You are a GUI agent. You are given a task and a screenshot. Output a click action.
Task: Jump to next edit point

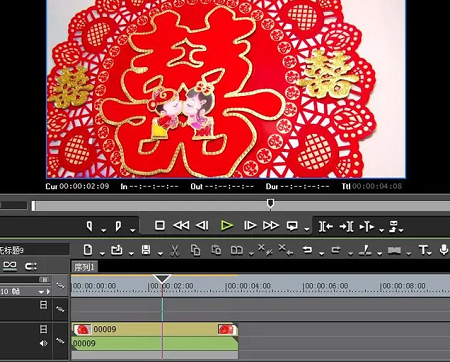click(x=346, y=226)
